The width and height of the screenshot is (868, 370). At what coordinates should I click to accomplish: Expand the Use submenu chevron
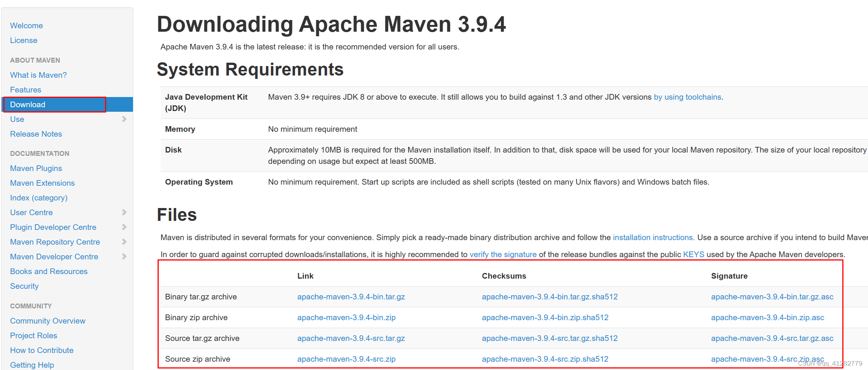124,119
